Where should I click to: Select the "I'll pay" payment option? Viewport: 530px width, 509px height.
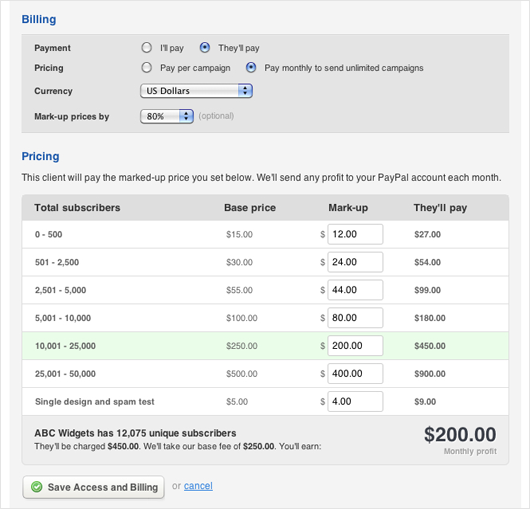[x=146, y=48]
